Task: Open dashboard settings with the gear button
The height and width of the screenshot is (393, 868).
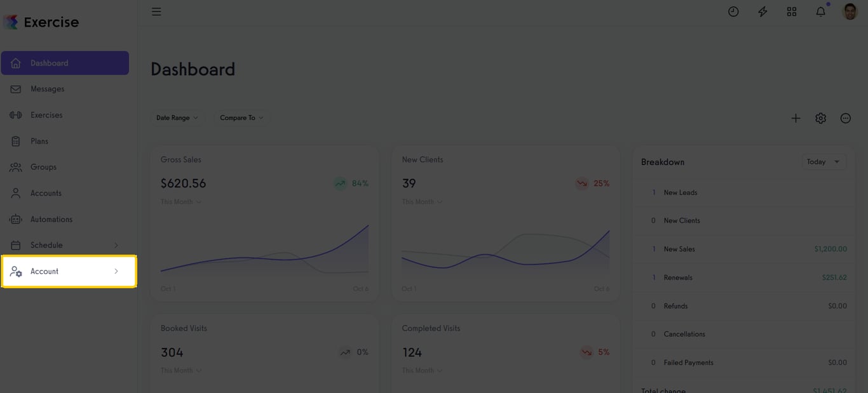Action: tap(820, 117)
